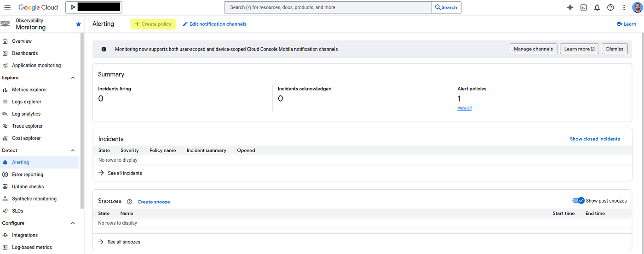Open help question mark icon in top bar
The image size is (644, 254).
click(x=610, y=7)
